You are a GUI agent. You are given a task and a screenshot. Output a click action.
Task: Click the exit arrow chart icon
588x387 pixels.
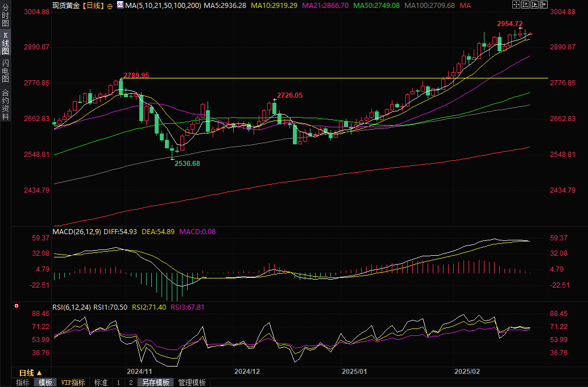point(544,5)
